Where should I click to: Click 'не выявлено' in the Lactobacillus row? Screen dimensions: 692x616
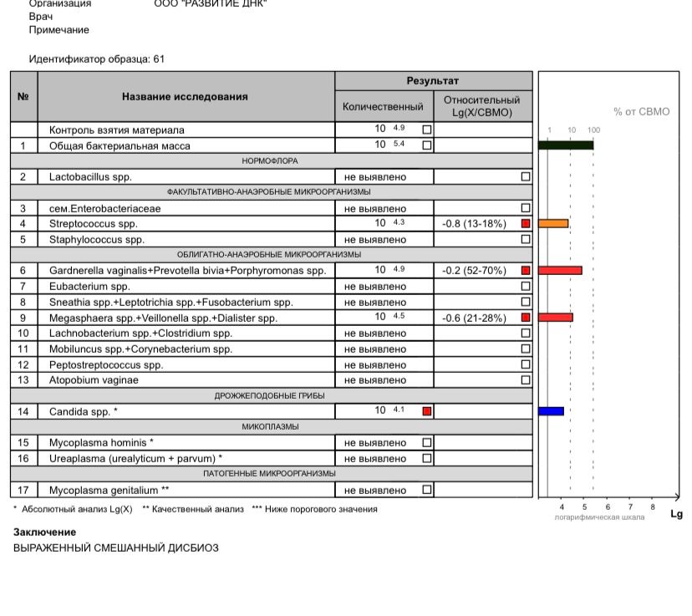[x=375, y=177]
